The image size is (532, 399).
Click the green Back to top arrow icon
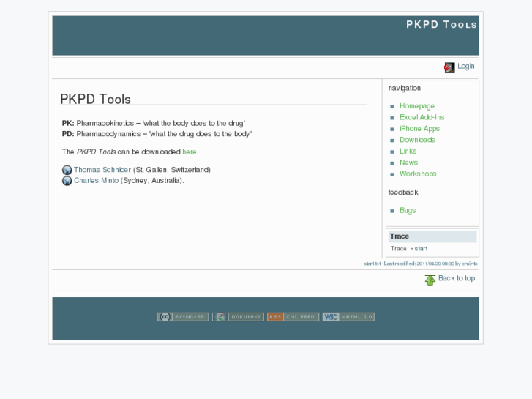(x=430, y=280)
